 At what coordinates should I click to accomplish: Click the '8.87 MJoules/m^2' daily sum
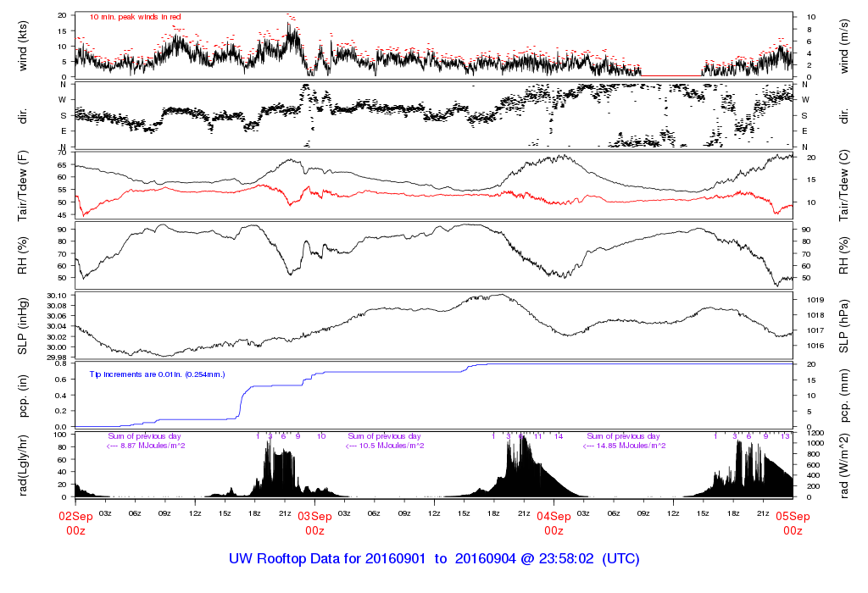point(153,446)
